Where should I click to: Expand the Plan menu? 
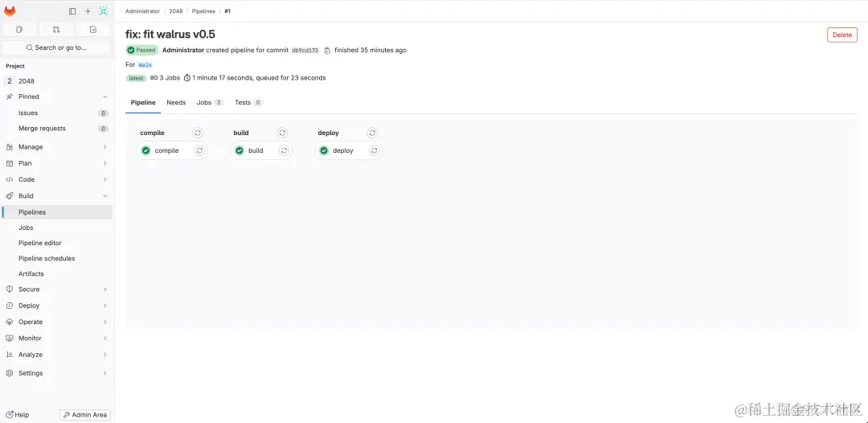(x=56, y=163)
